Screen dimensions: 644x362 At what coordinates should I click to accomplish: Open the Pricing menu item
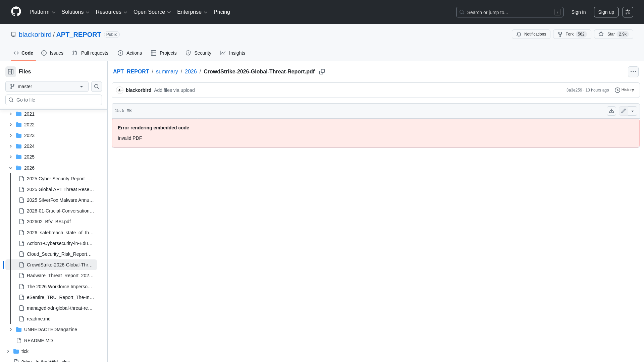(222, 12)
